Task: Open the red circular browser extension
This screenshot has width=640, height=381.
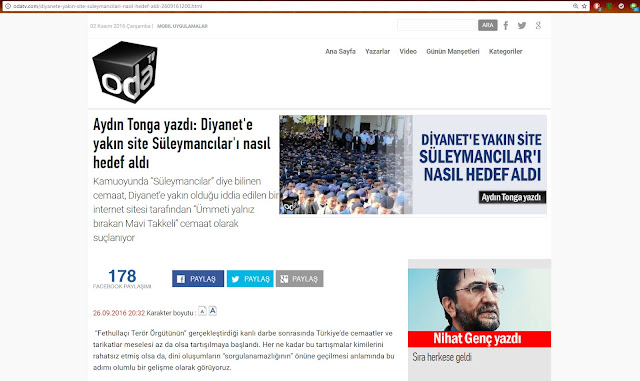Action: [x=597, y=6]
